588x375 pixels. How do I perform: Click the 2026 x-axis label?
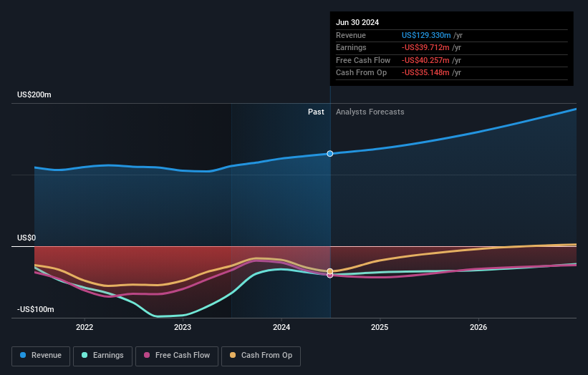click(478, 327)
